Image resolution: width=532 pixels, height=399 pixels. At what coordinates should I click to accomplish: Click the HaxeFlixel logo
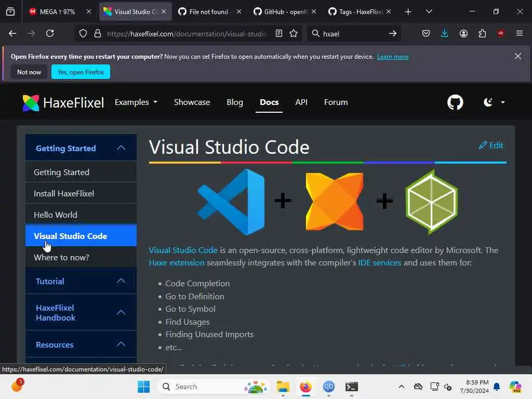click(63, 102)
